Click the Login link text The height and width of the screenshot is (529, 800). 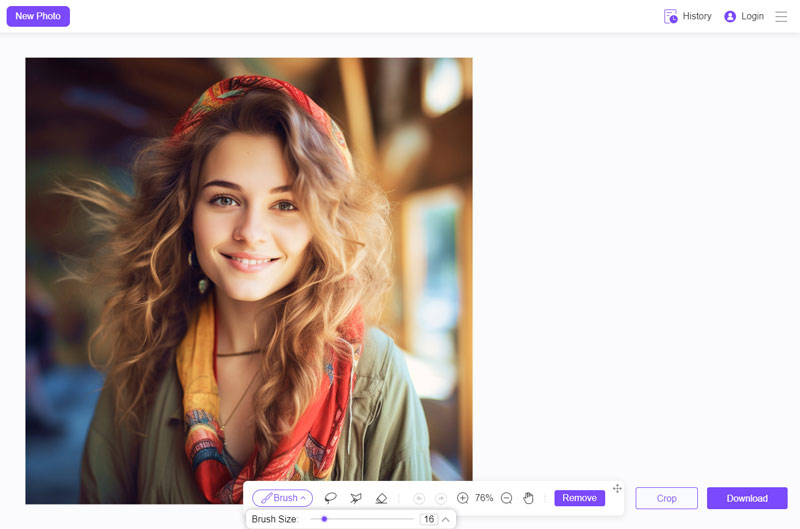point(753,16)
